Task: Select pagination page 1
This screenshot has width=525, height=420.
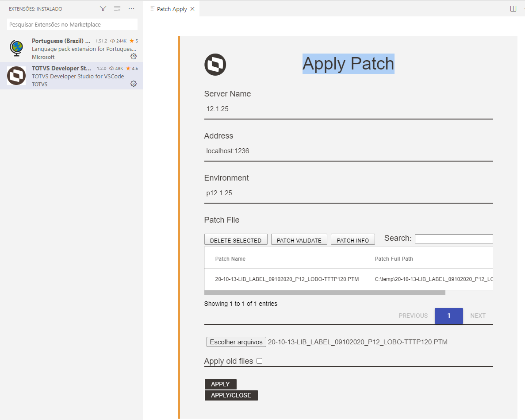Action: [448, 316]
